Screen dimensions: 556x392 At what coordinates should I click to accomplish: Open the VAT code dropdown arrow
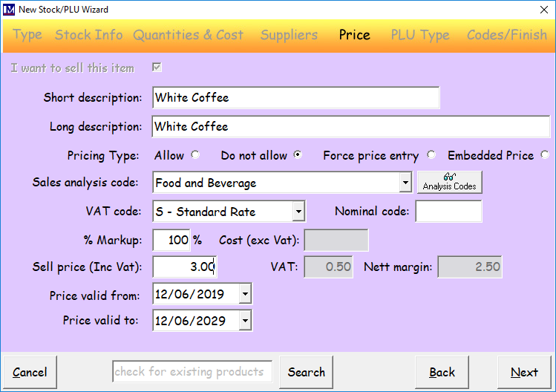coord(298,212)
